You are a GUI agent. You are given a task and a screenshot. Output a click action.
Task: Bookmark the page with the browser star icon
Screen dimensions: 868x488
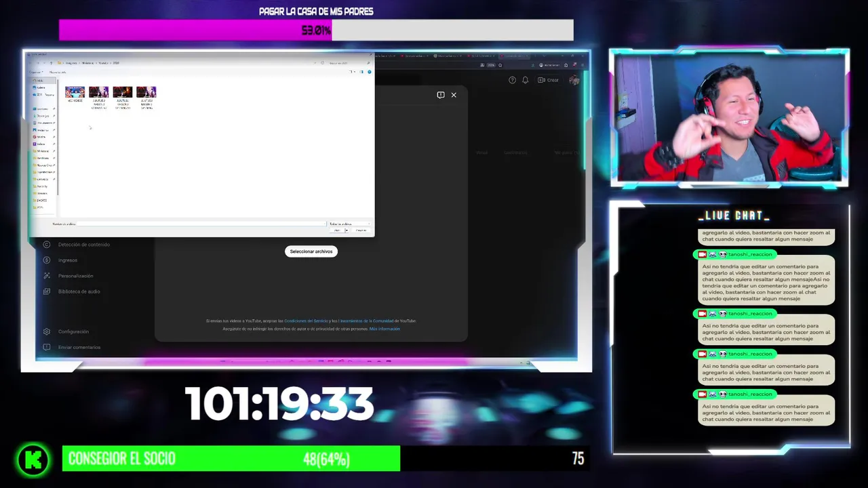(500, 65)
